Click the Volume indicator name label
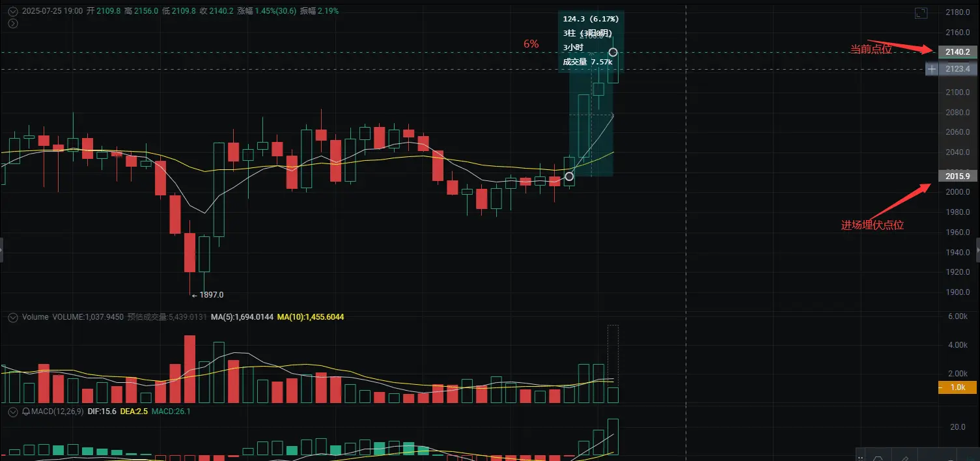The width and height of the screenshot is (980, 461). coord(35,317)
